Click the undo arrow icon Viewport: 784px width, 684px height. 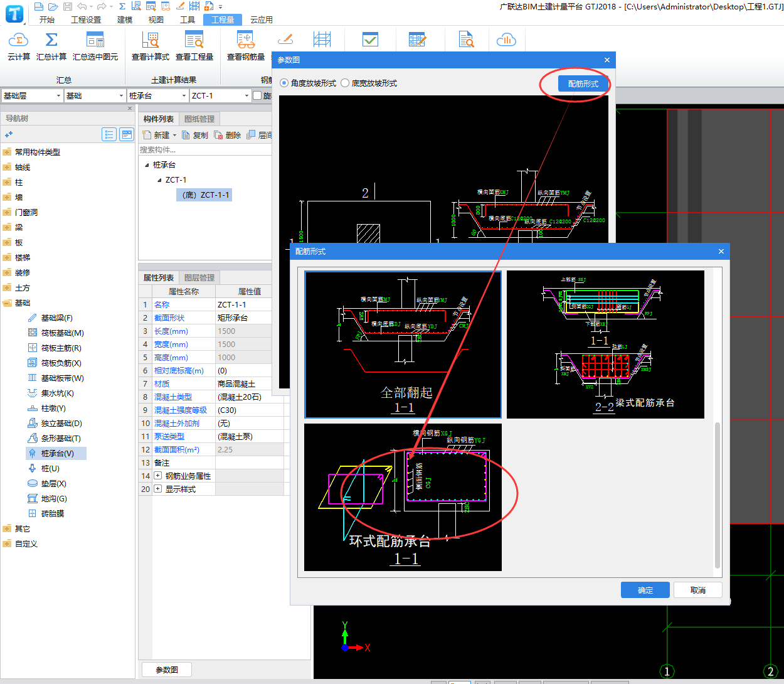tap(82, 6)
